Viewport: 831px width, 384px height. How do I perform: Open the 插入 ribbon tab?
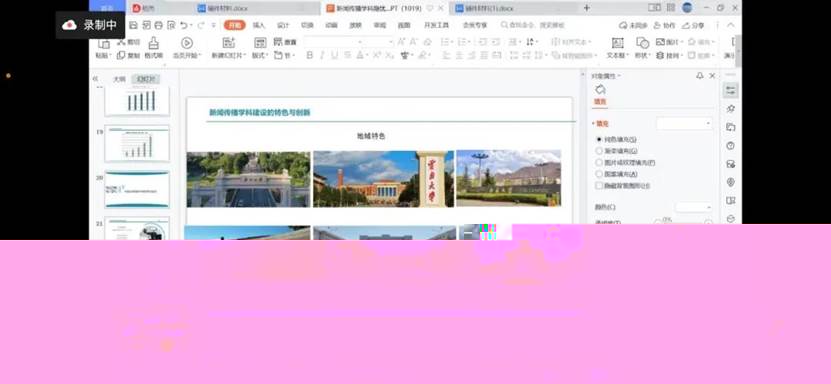[259, 25]
